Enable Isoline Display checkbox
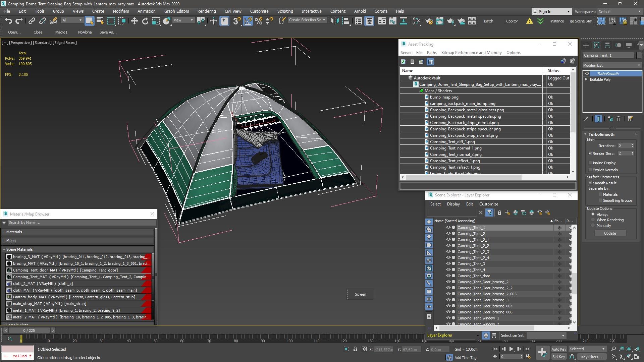This screenshot has width=644, height=362. coord(590,163)
